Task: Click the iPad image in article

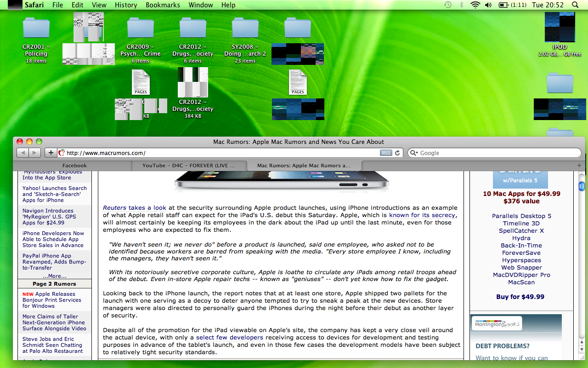Action: (x=282, y=181)
